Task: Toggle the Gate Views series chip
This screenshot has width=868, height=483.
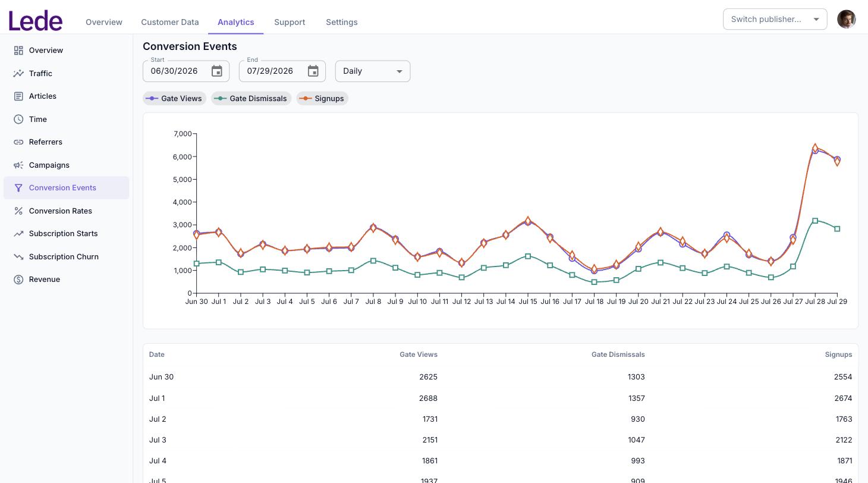Action: pos(175,99)
